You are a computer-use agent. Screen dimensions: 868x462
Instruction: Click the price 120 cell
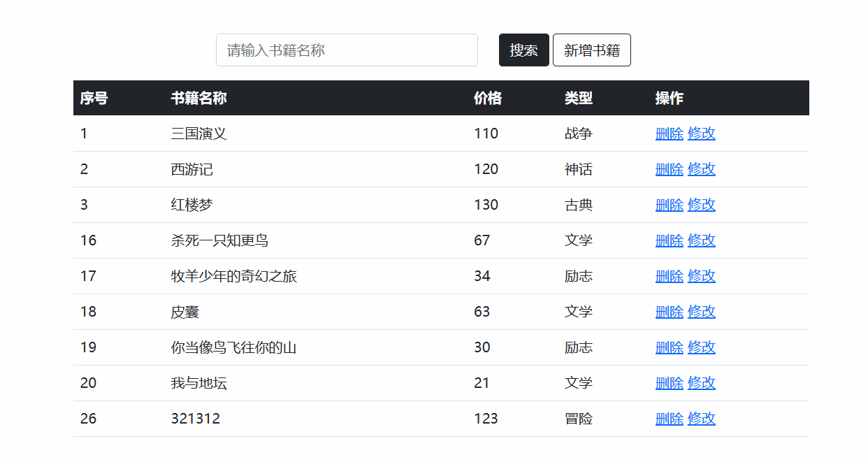click(x=486, y=169)
